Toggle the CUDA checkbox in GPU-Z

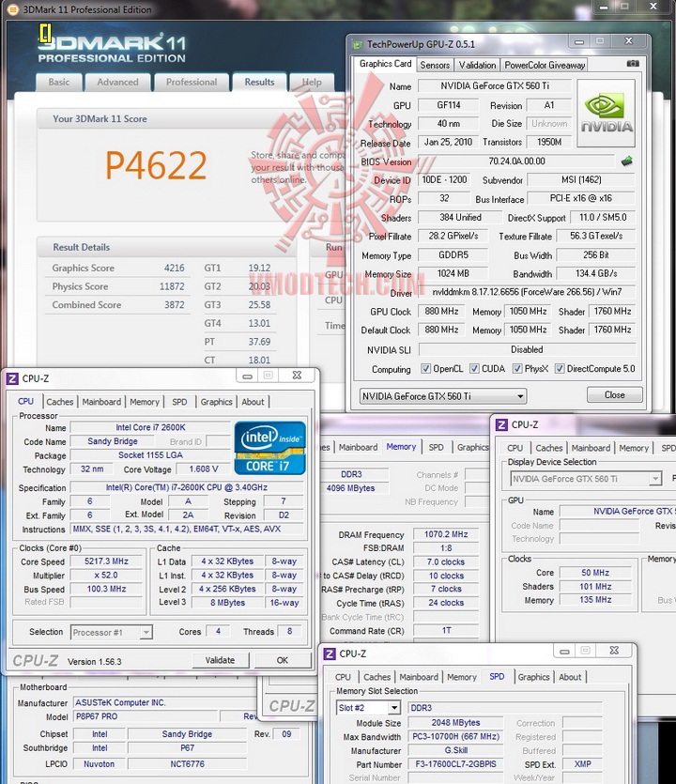(474, 369)
